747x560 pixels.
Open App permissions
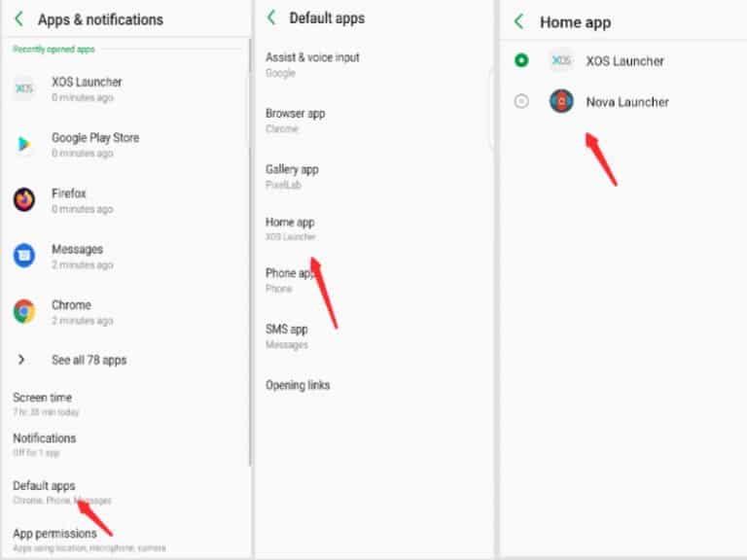click(x=89, y=540)
